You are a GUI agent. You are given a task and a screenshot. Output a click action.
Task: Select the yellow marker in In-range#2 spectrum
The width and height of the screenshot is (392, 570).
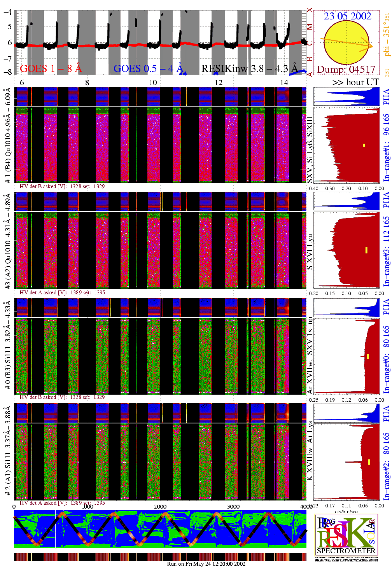tap(369, 462)
